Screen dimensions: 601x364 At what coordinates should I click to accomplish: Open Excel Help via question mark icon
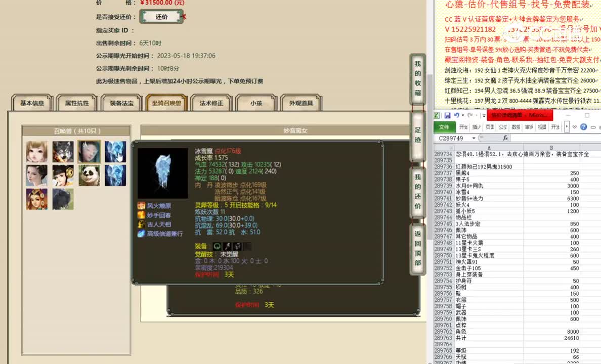point(583,126)
